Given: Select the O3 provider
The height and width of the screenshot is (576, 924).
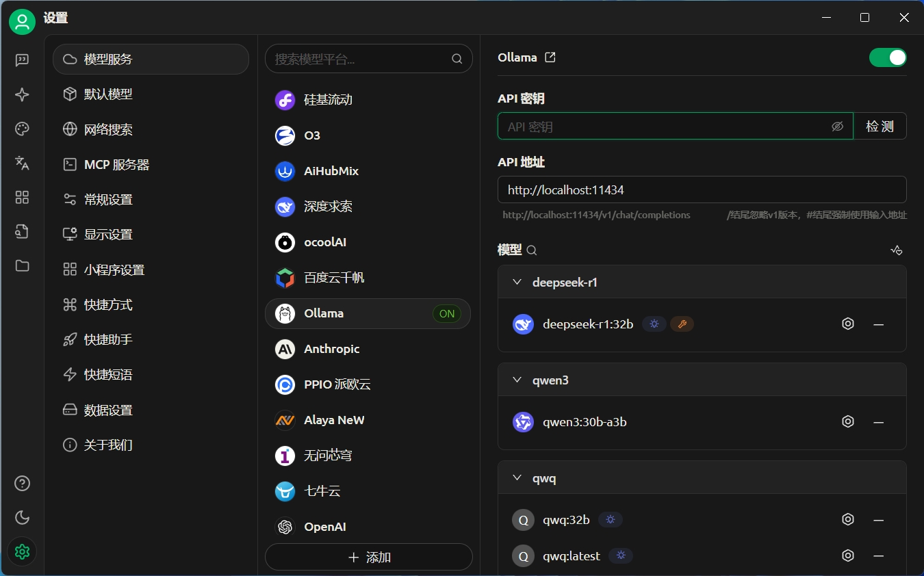Looking at the screenshot, I should [x=368, y=135].
